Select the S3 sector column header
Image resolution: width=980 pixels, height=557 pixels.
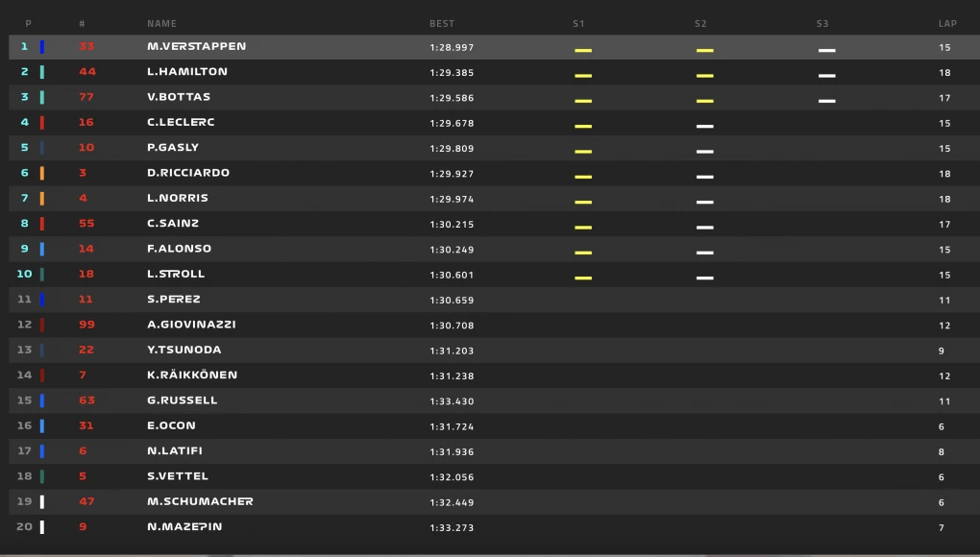pos(822,24)
